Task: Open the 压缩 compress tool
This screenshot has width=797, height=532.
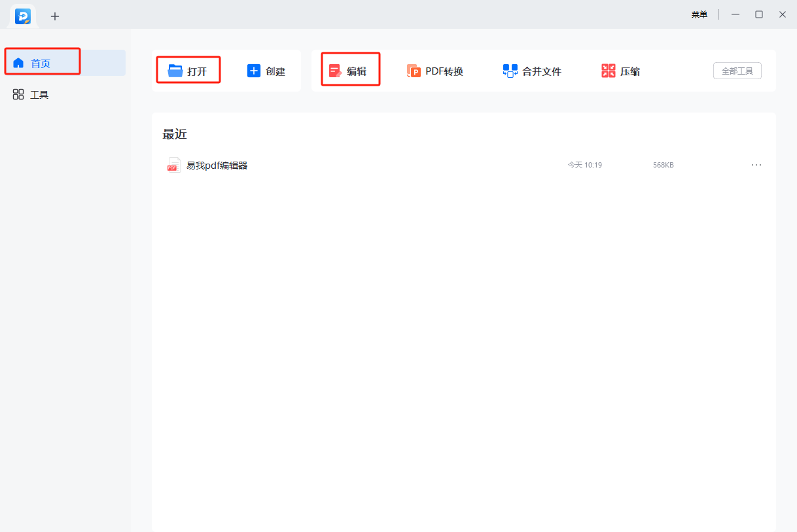Action: [x=619, y=71]
